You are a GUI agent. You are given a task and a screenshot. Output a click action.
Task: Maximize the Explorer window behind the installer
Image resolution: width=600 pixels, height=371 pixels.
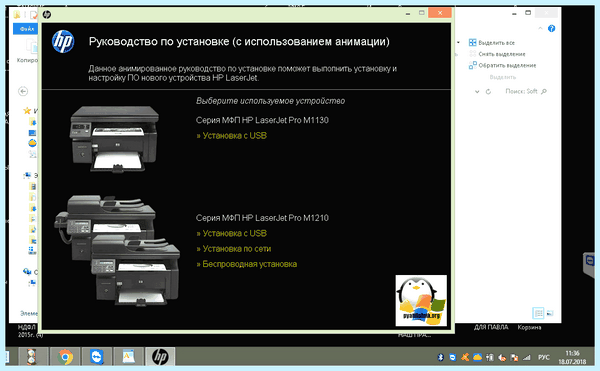click(x=528, y=13)
